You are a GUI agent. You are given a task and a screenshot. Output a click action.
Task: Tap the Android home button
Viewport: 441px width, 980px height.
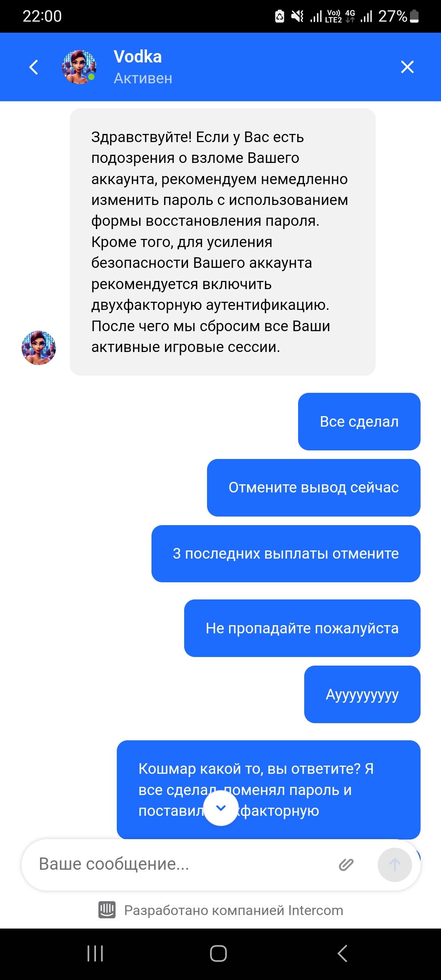click(218, 954)
